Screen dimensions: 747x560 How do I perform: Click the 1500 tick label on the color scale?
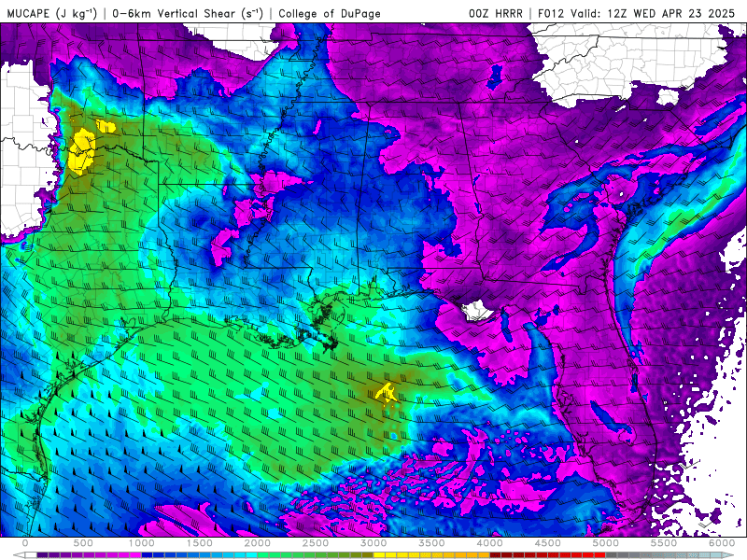tap(200, 542)
